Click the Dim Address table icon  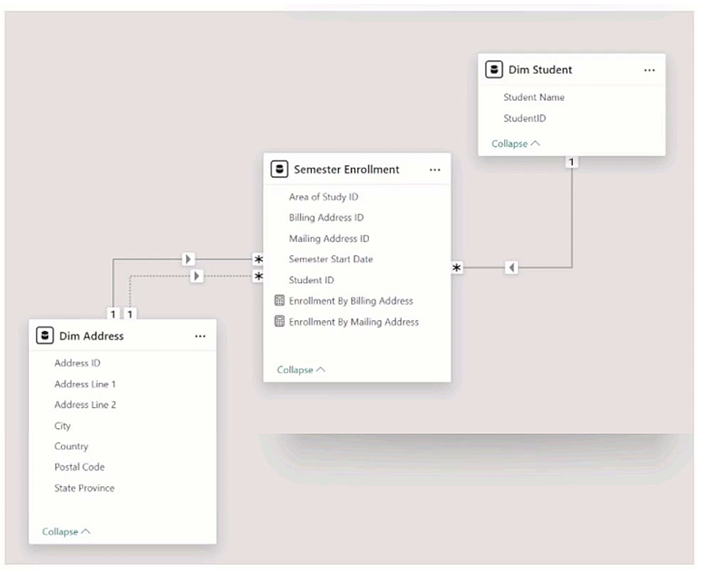tap(44, 336)
